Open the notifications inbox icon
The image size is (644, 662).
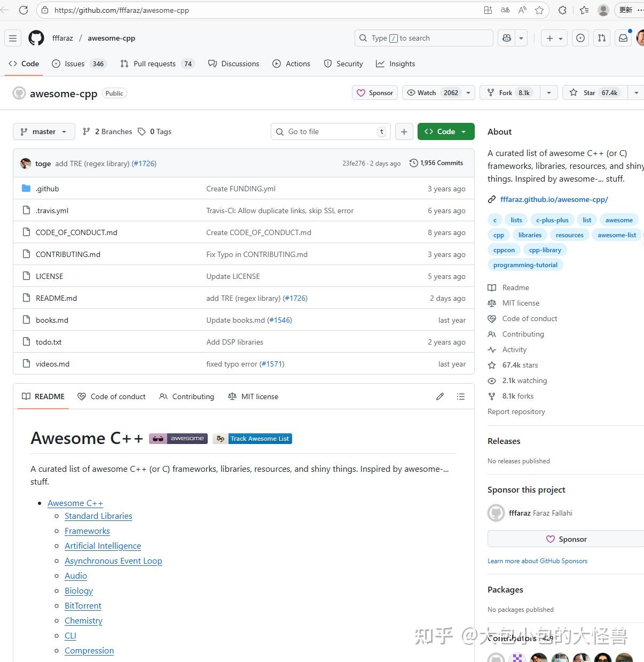tap(623, 38)
